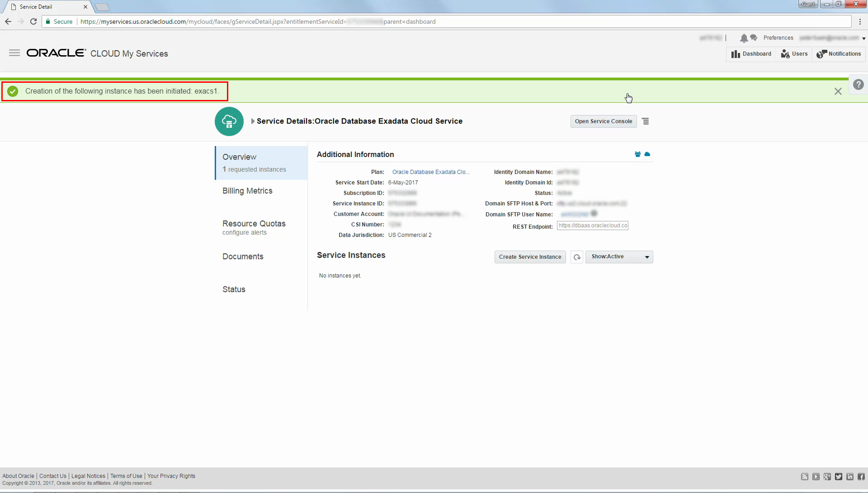The width and height of the screenshot is (868, 493).
Task: Select the Status tab
Action: click(x=234, y=289)
